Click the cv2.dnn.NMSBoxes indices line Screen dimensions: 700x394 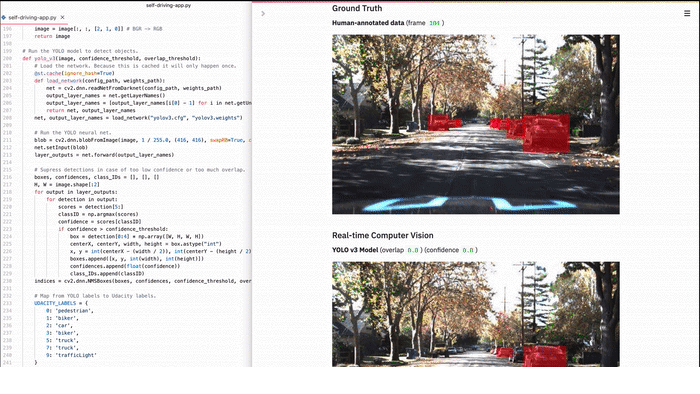[x=143, y=281]
